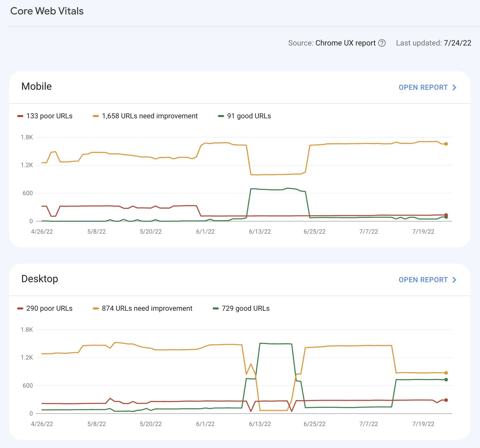
Task: Click the Chrome UX report source text
Action: click(x=345, y=43)
